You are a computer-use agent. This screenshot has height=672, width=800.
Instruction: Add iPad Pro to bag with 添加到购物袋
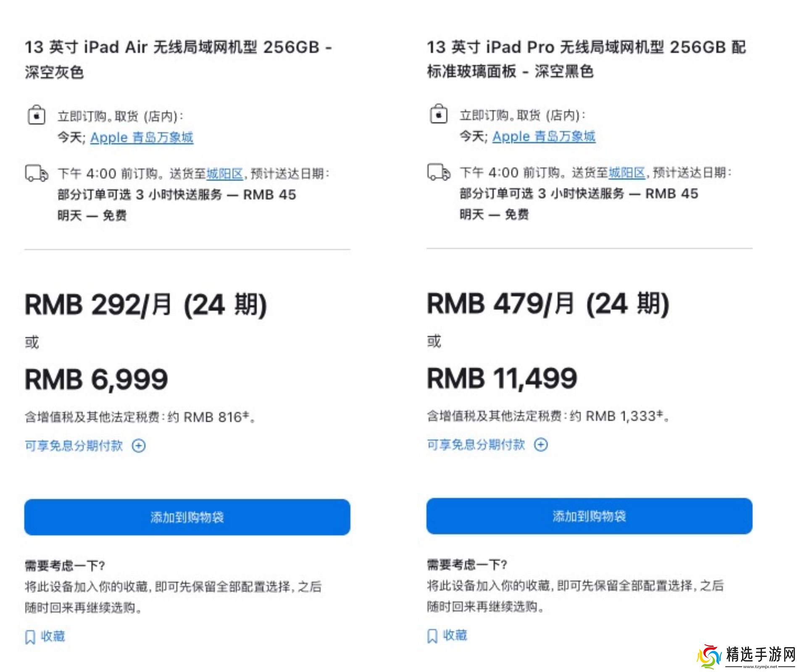point(589,516)
